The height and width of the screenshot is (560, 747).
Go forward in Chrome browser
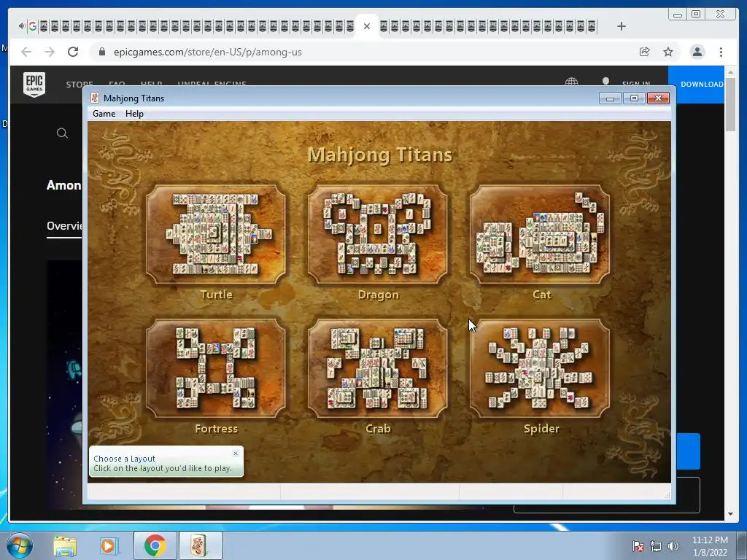[x=50, y=52]
